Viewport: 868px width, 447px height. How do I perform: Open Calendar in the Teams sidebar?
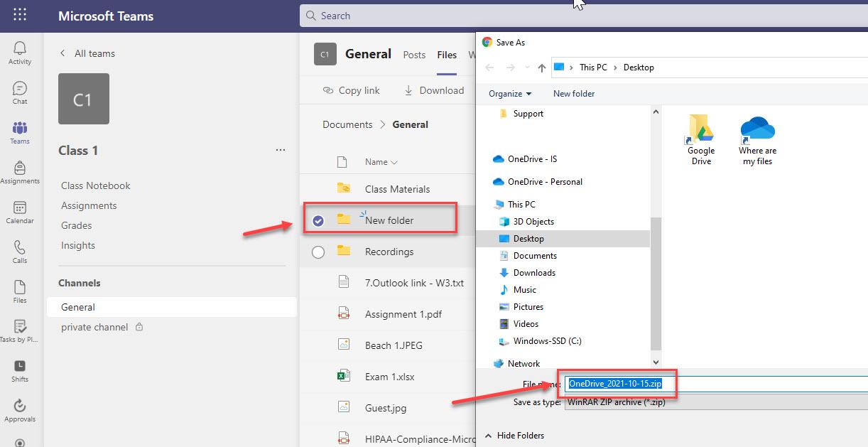click(20, 212)
